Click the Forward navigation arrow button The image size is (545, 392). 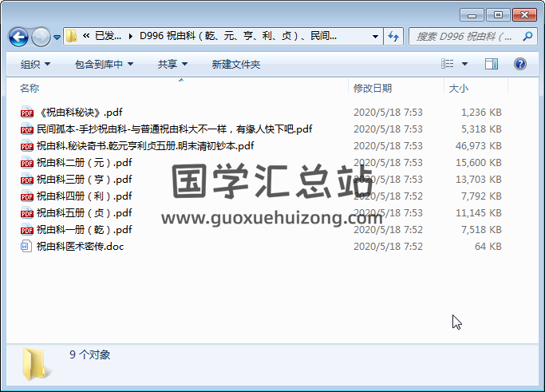(41, 37)
